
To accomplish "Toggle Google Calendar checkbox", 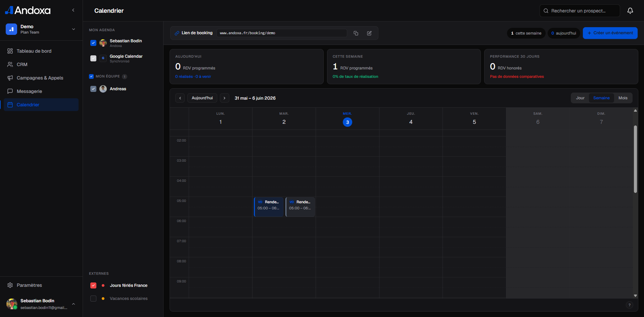I will 93,58.
